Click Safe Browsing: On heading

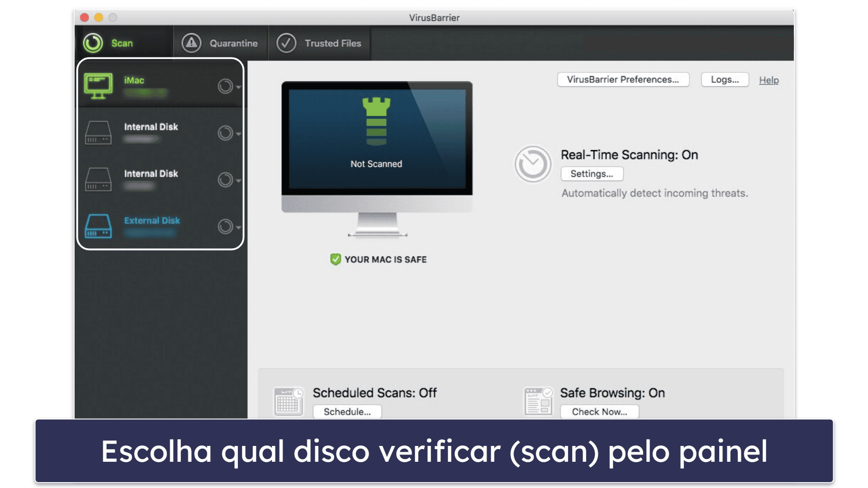(612, 393)
